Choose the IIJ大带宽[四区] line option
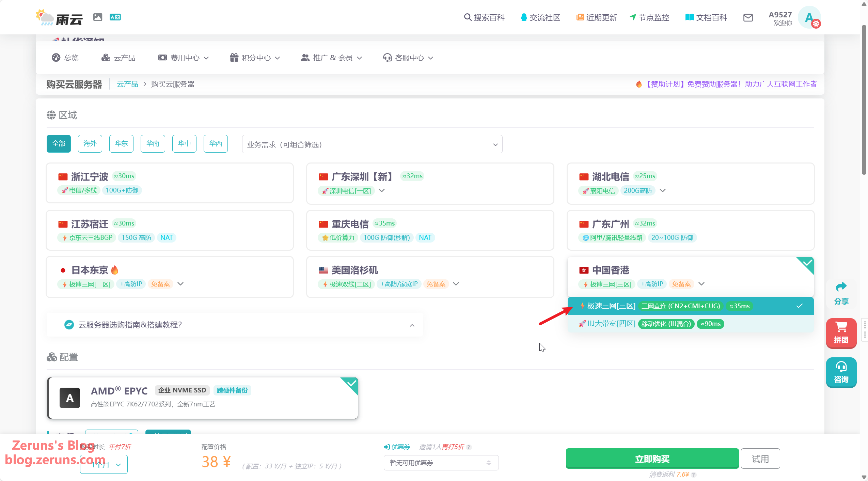 (x=611, y=324)
